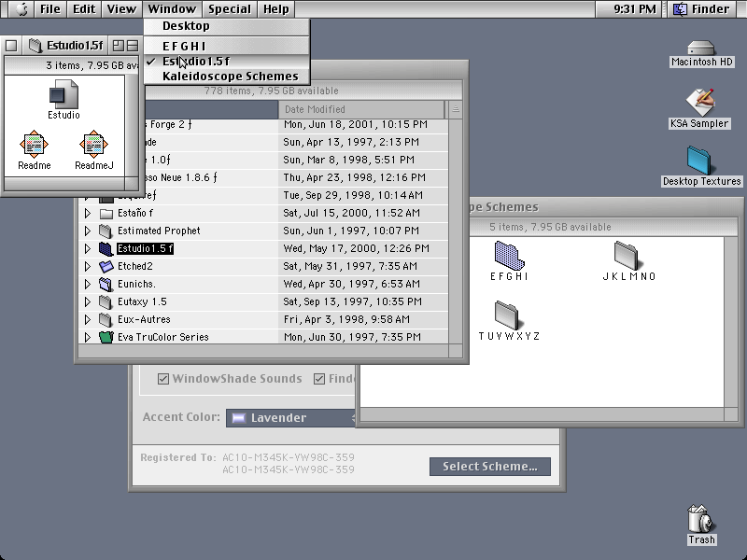Select the KSA Sampler desktop icon
Viewport: 747px width, 560px height.
tap(699, 103)
